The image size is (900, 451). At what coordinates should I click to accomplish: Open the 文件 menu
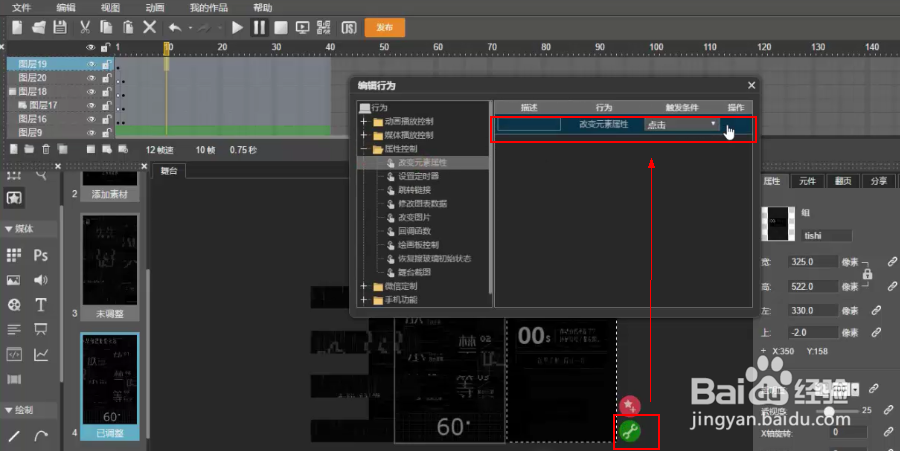coord(21,7)
